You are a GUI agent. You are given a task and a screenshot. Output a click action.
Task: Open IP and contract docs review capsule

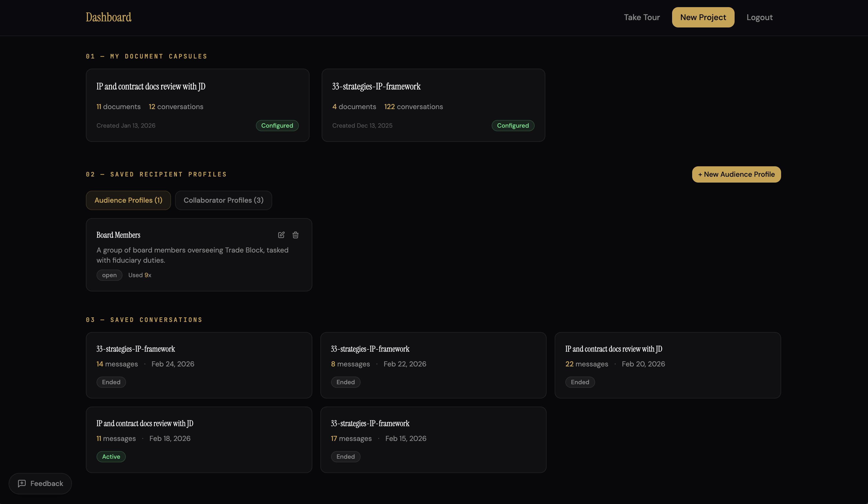pos(198,105)
